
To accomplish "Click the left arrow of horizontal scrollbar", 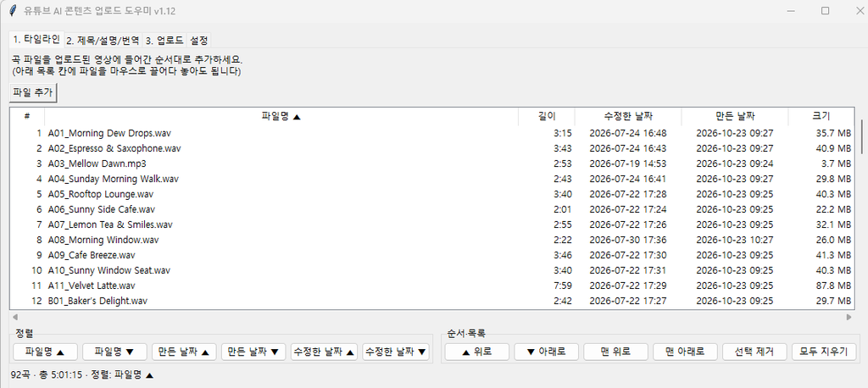I will click(x=15, y=317).
